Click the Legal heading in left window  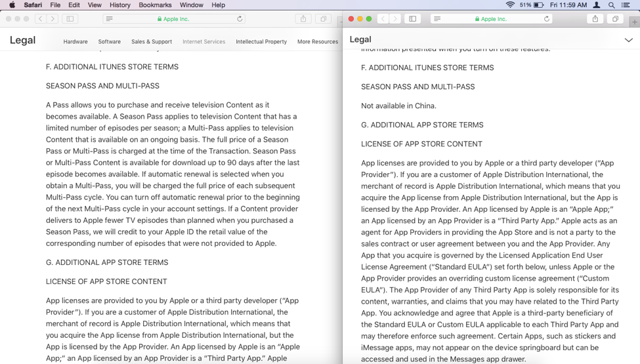22,40
